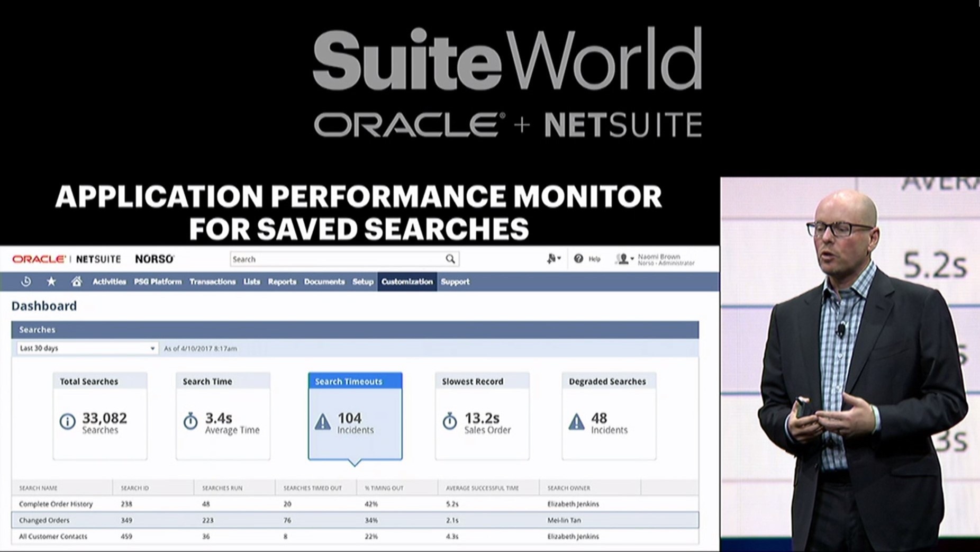Click the search magnifier icon
Screen dimensions: 980x552
[x=450, y=259]
